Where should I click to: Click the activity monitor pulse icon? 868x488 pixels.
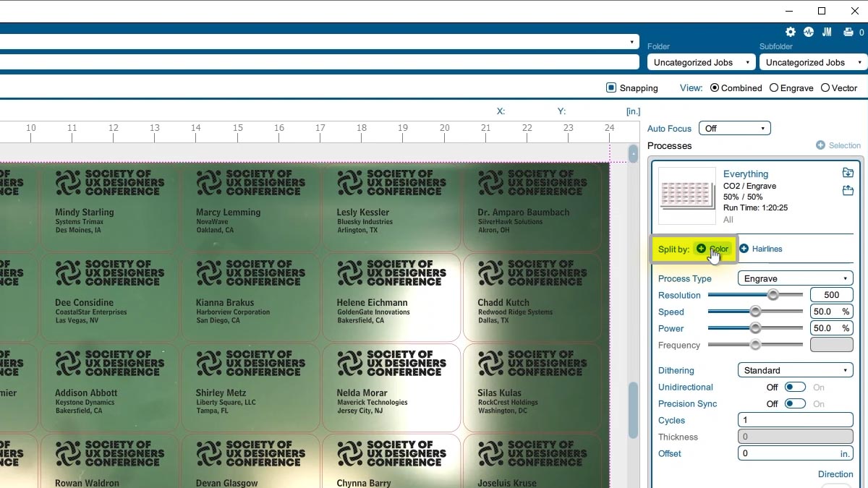click(809, 33)
